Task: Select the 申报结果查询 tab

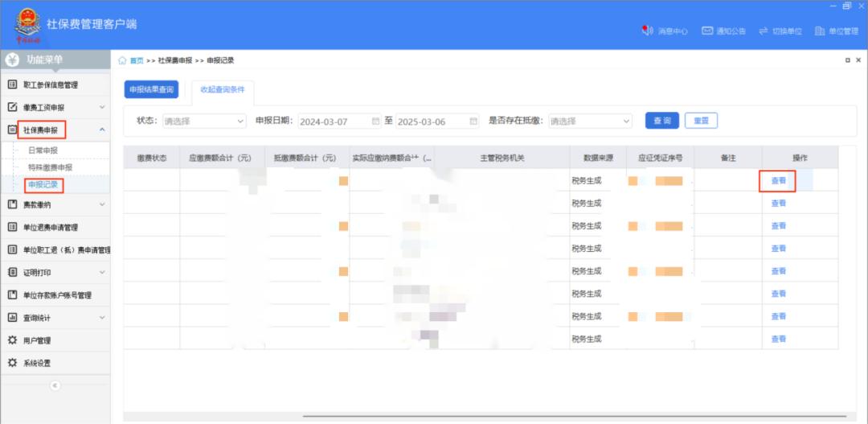Action: (x=152, y=90)
